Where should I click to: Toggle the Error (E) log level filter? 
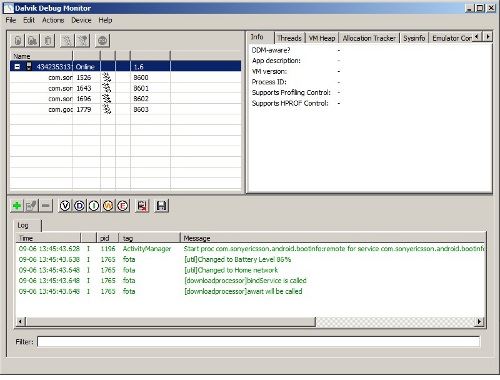[x=123, y=206]
